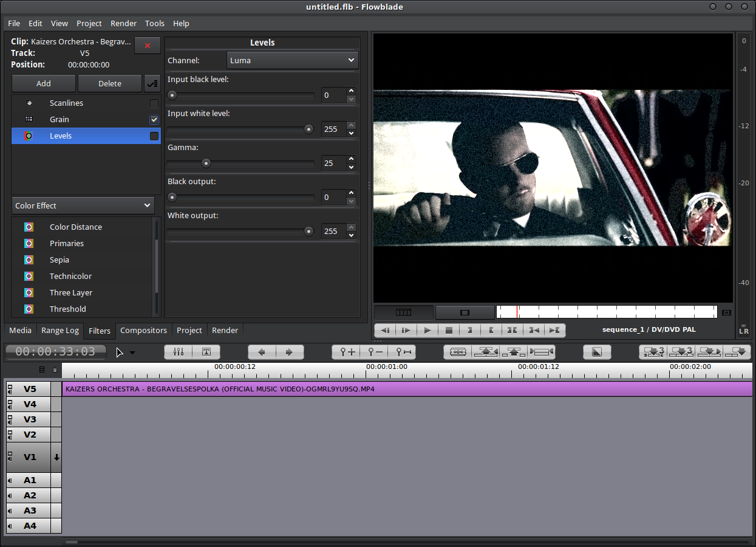Screen dimensions: 756x547
Task: Set Mark In at playhead
Action: (470, 330)
